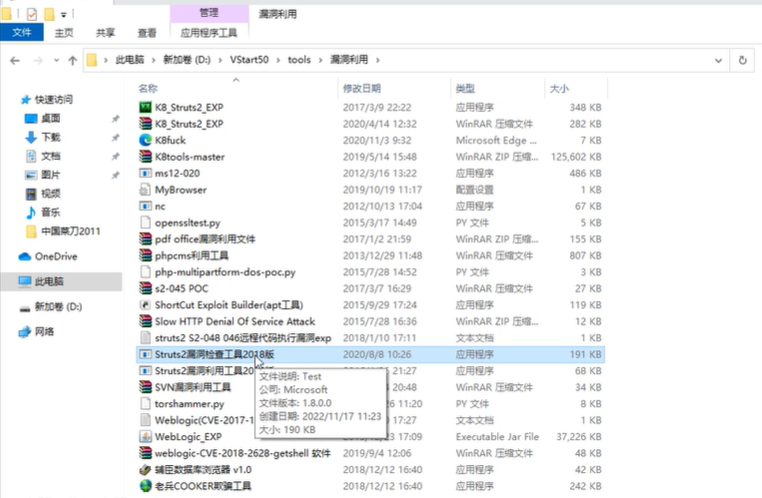Image resolution: width=762 pixels, height=498 pixels.
Task: Click the pdf office漏洞利用文件 archive icon
Action: click(x=145, y=239)
